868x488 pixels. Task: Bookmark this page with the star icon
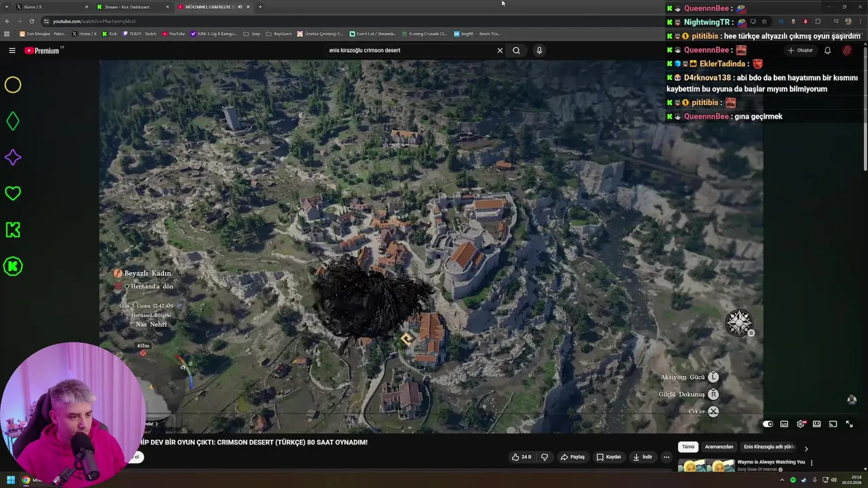coord(764,21)
